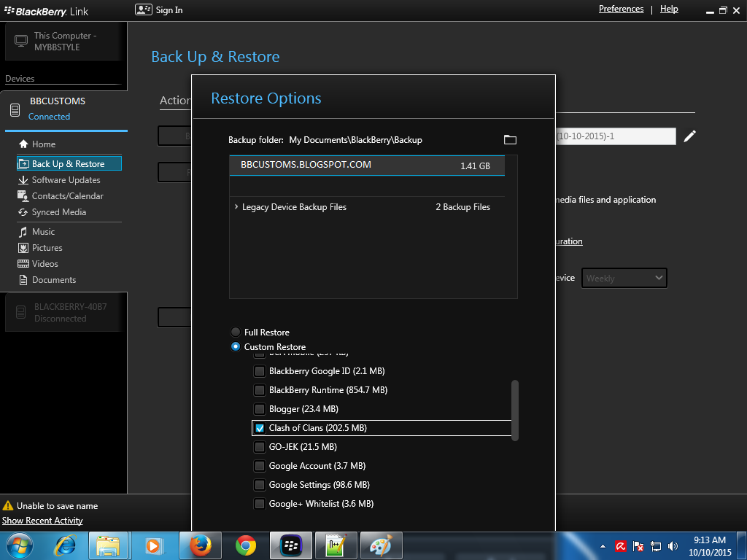Check the Google Account checkbox

point(259,466)
